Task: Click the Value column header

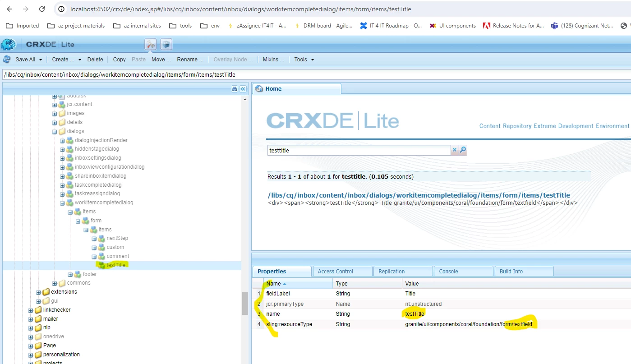Action: [516, 284]
